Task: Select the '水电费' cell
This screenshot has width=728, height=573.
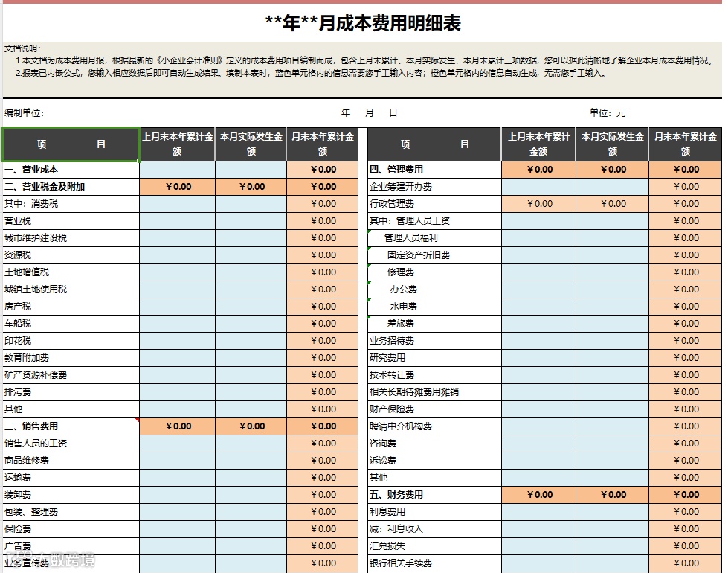Action: (x=434, y=307)
